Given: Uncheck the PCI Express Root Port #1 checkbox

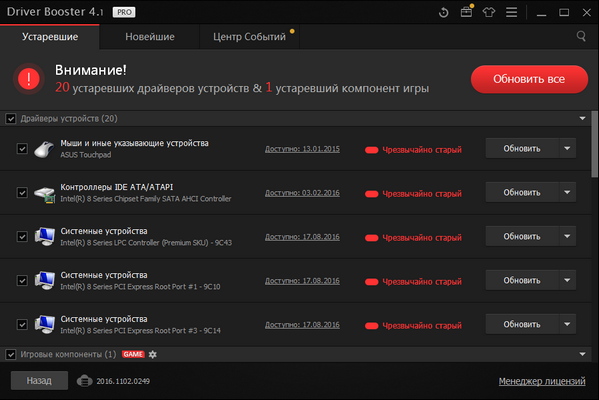Looking at the screenshot, I should (22, 280).
